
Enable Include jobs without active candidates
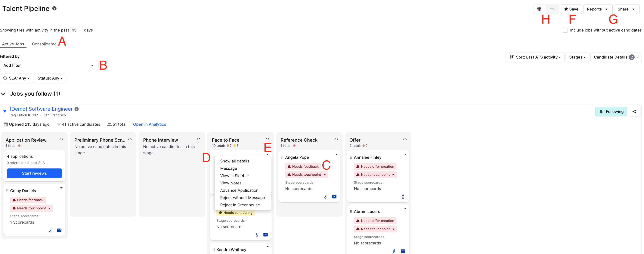click(565, 30)
